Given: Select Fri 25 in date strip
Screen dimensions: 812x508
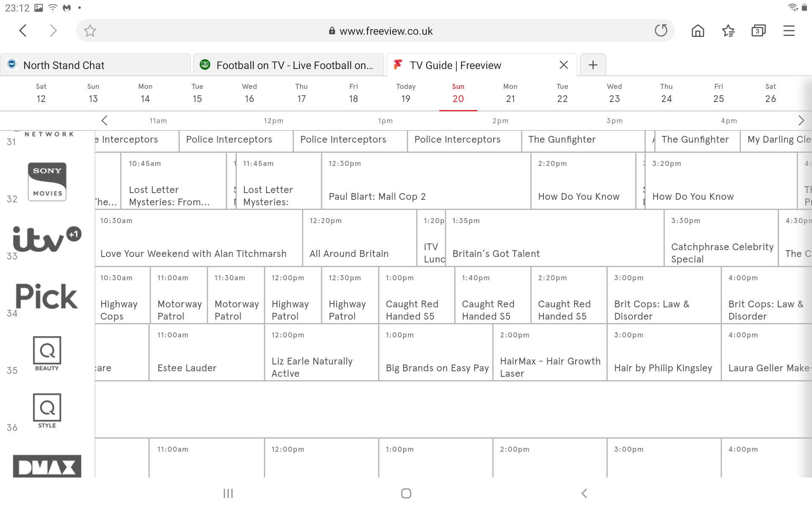Looking at the screenshot, I should [719, 93].
